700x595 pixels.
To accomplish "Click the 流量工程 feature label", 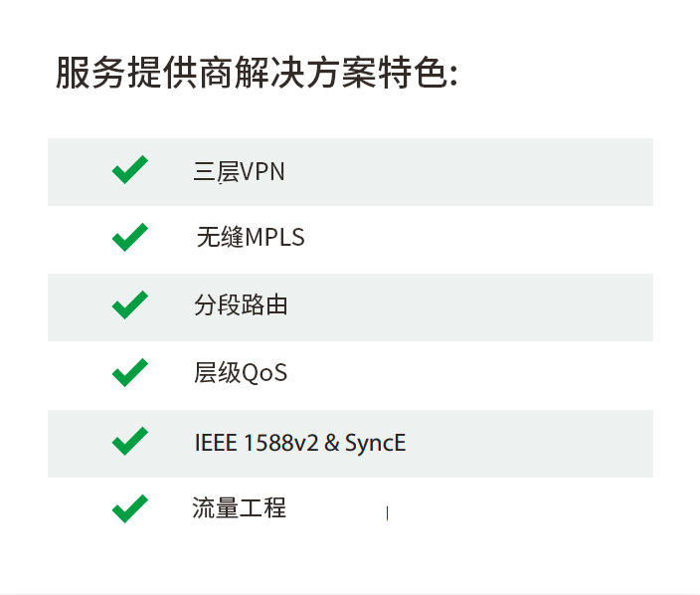I will 240,507.
